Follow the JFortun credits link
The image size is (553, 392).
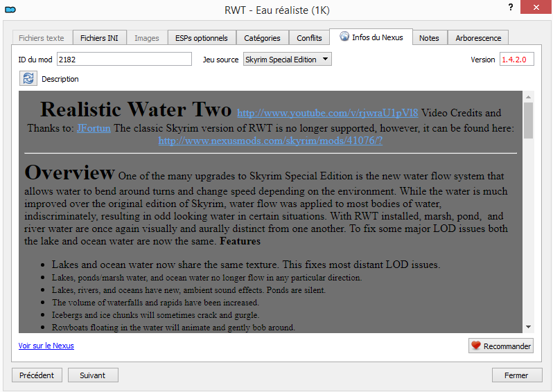(94, 128)
